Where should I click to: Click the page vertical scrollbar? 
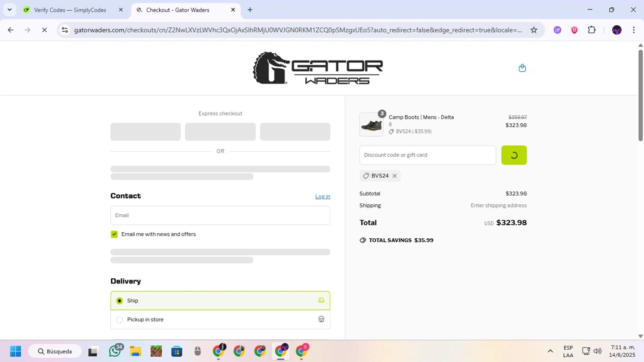point(641,95)
